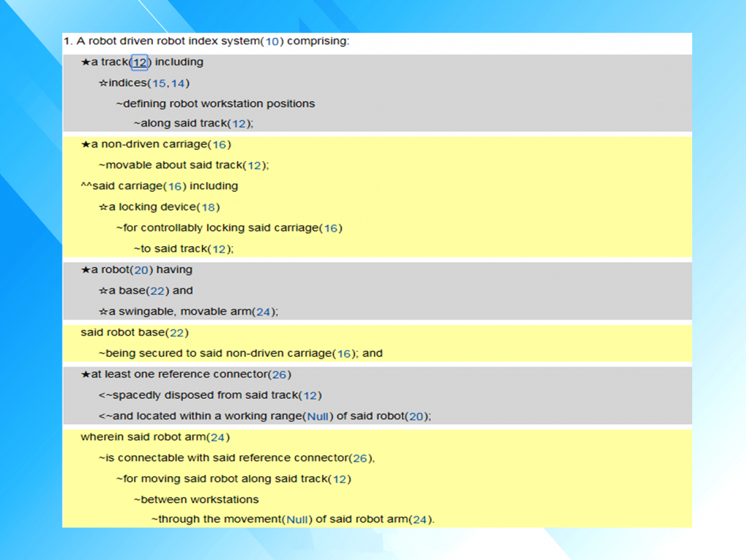Viewport: 746px width, 560px height.
Task: Click reference 12 in 'to said track(12);'
Action: coord(219,249)
